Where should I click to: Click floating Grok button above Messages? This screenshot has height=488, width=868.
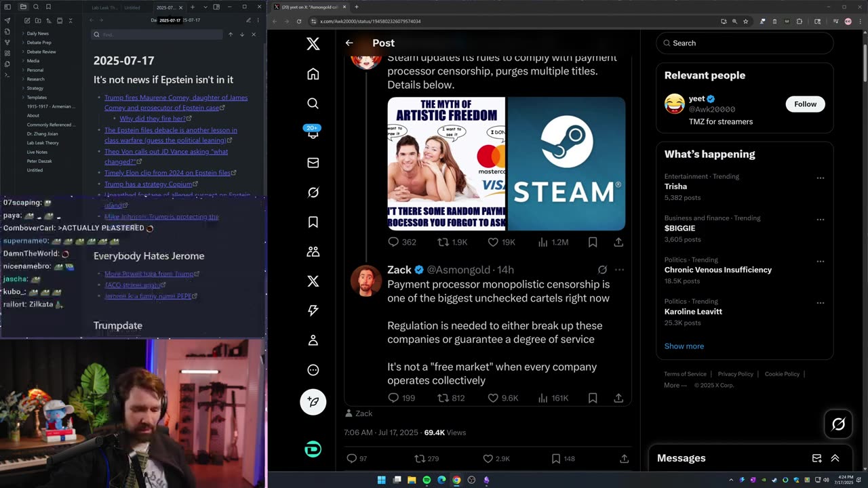(838, 424)
